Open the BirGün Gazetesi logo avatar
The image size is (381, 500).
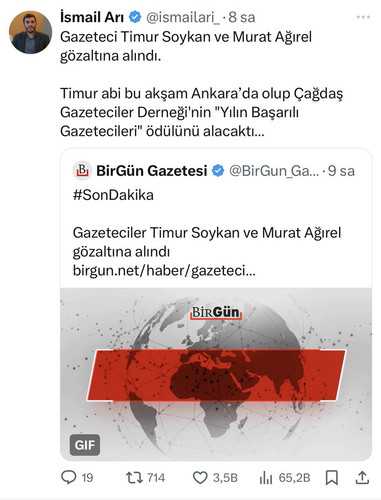pyautogui.click(x=82, y=171)
